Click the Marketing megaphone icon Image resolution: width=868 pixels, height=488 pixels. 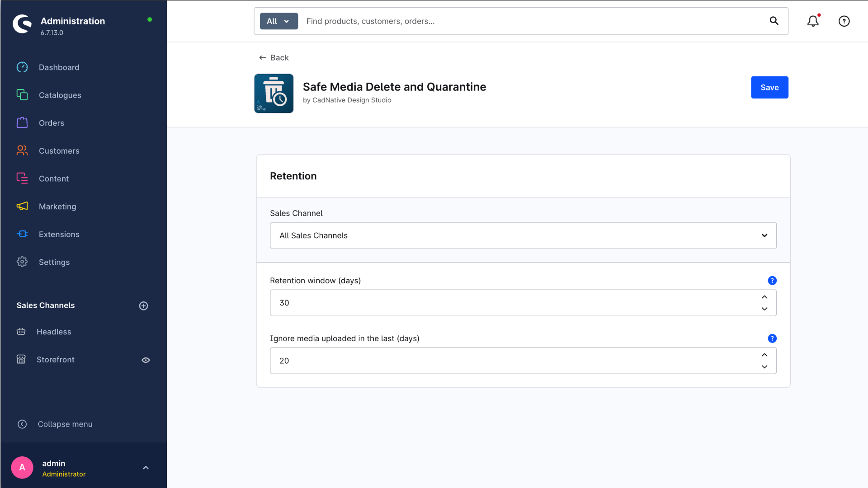22,206
